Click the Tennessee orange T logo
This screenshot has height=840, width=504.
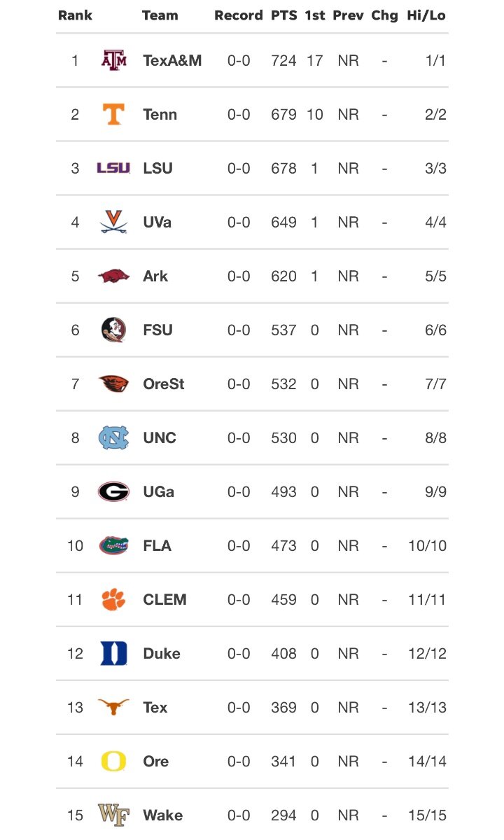point(113,114)
